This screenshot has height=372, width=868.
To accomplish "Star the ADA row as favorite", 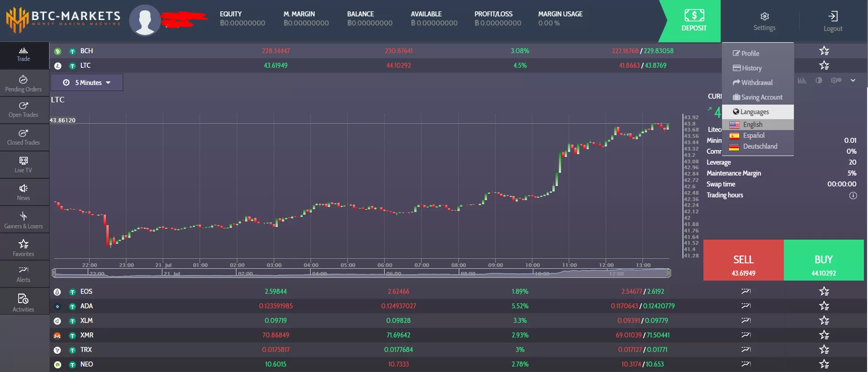I will pos(824,306).
